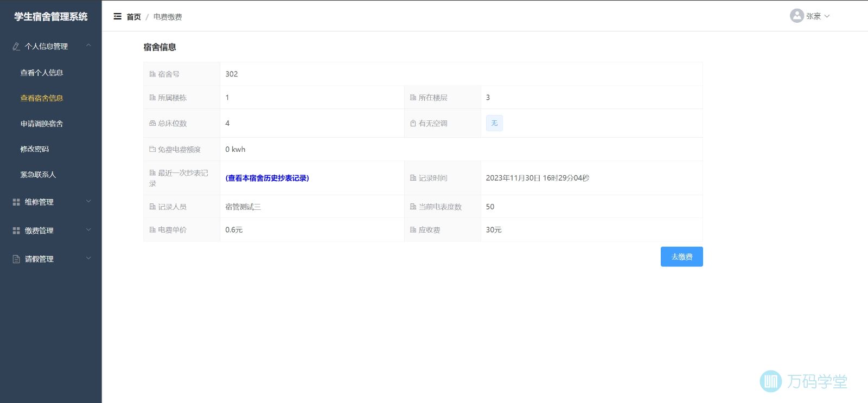Click the 维修管理 menu label
Image resolution: width=868 pixels, height=403 pixels.
click(39, 202)
